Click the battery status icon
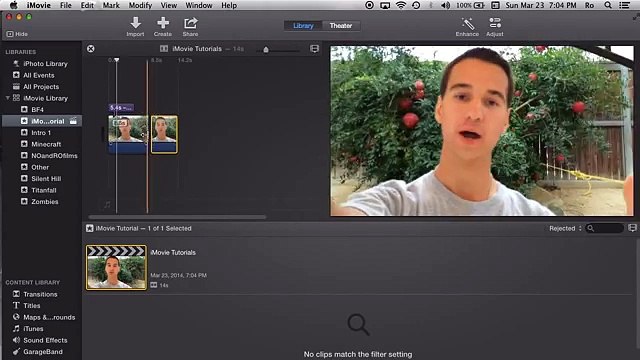The height and width of the screenshot is (360, 640). (x=479, y=5)
